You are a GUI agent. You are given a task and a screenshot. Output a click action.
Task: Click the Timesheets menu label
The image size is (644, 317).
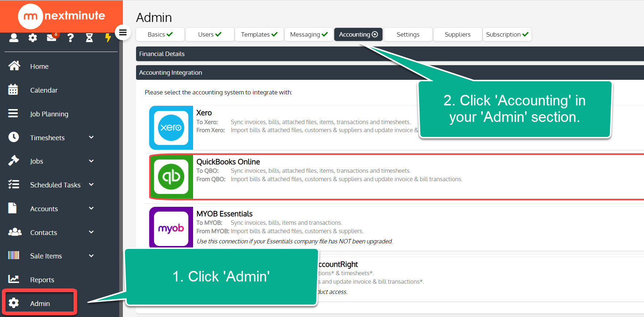tap(47, 138)
